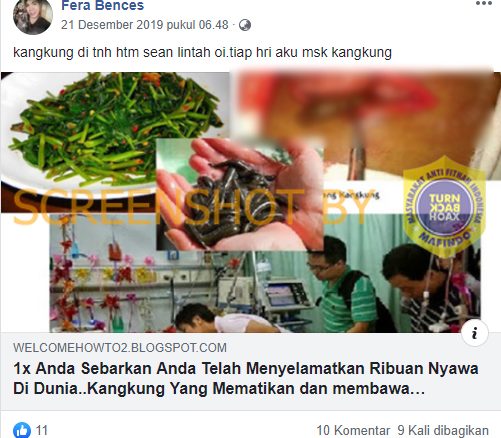
Task: Open Fera Bences profile name link
Action: coord(103,5)
